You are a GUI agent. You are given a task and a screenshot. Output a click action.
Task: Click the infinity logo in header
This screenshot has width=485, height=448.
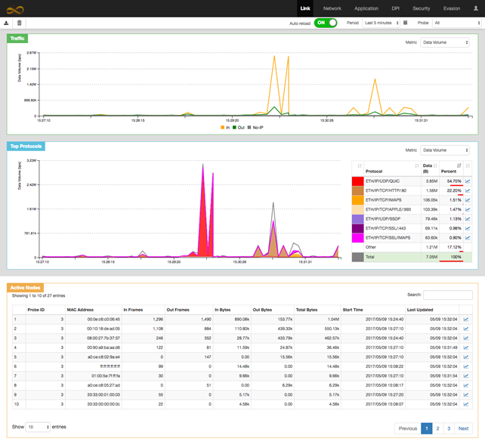coord(14,9)
